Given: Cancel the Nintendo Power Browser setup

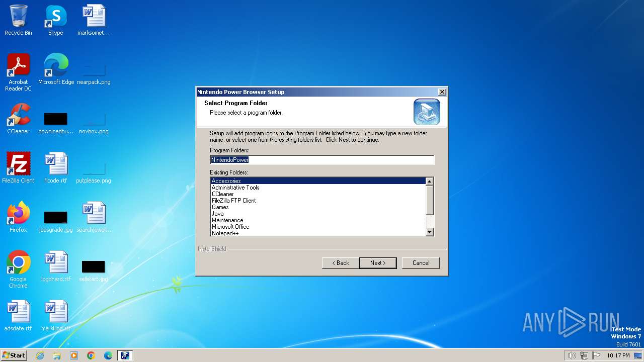Looking at the screenshot, I should pos(421,263).
